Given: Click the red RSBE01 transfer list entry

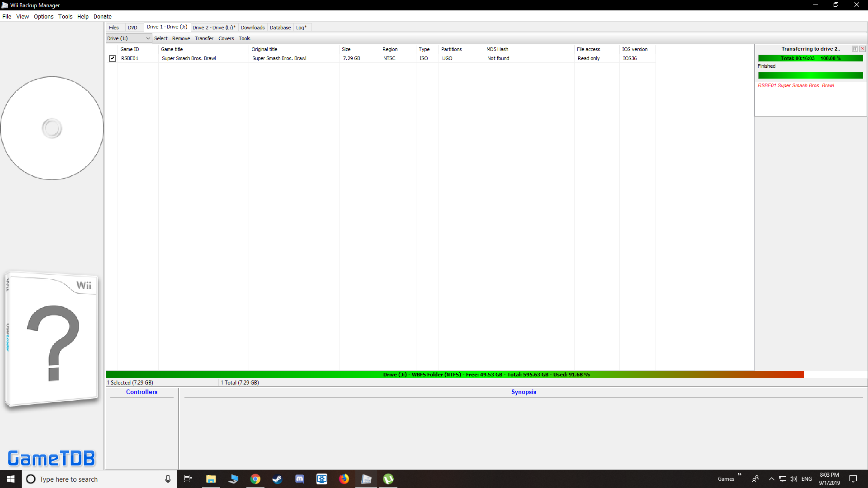Looking at the screenshot, I should tap(796, 85).
